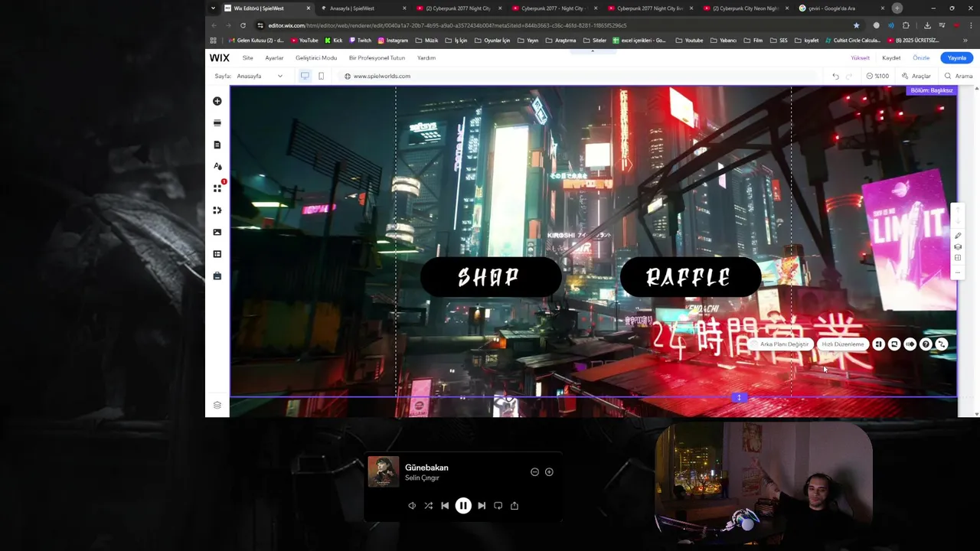
Task: Click the animation icon in floating bar
Action: (910, 344)
